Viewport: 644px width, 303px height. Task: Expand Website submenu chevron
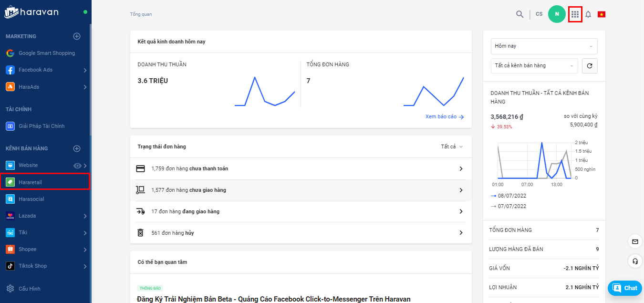(85, 166)
